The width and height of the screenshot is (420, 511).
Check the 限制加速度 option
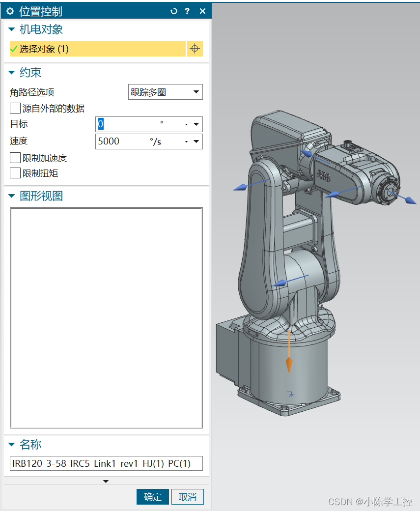[15, 157]
